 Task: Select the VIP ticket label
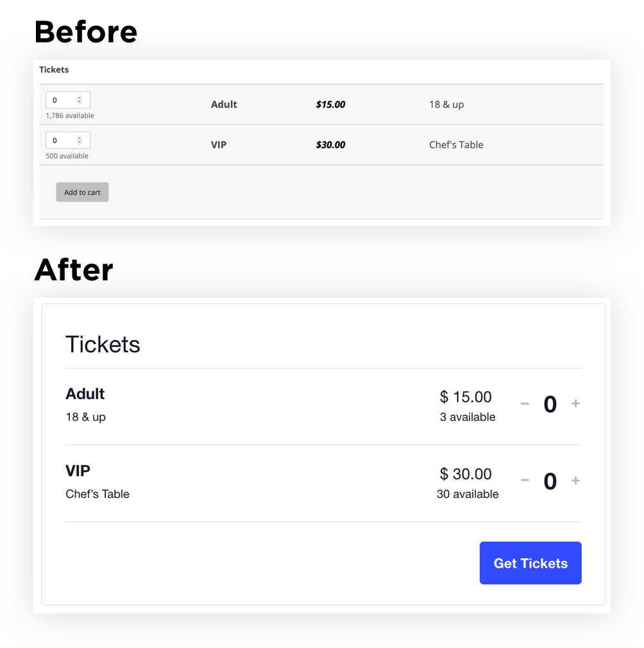pyautogui.click(x=219, y=144)
